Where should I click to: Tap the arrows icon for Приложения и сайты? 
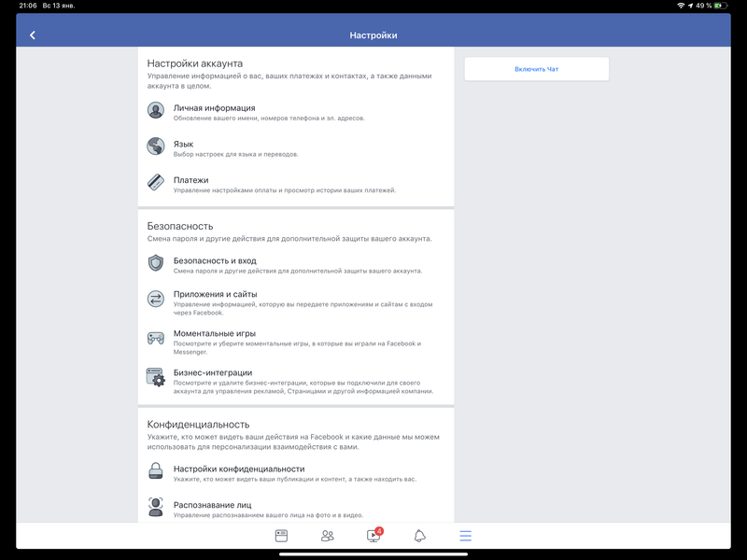[156, 299]
